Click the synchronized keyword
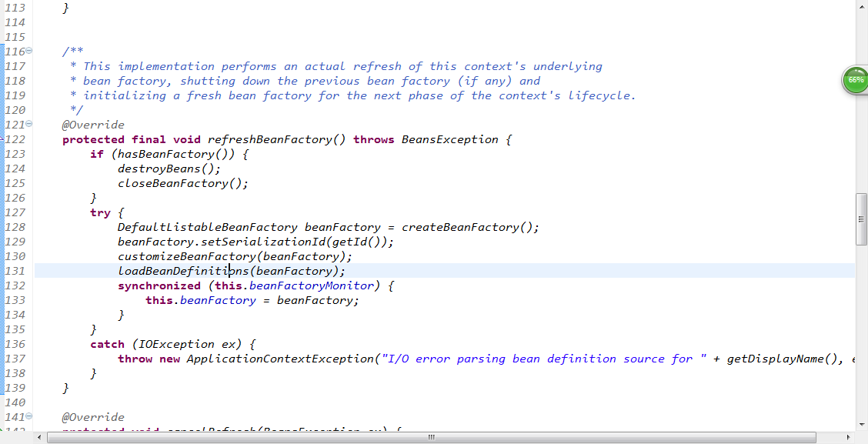This screenshot has height=444, width=868. point(159,285)
